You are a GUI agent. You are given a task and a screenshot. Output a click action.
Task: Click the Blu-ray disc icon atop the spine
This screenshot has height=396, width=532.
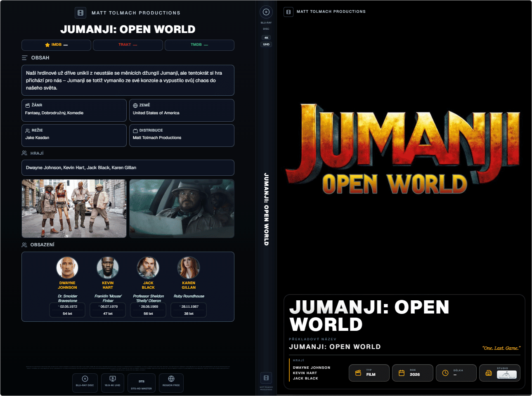click(266, 12)
